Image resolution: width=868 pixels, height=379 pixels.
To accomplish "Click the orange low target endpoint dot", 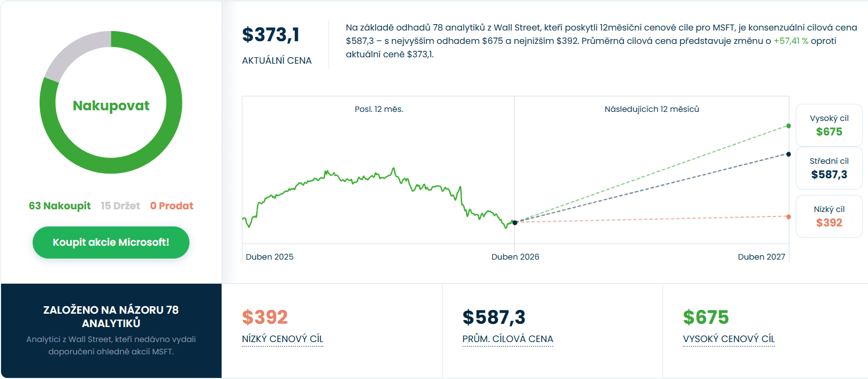I will 788,217.
